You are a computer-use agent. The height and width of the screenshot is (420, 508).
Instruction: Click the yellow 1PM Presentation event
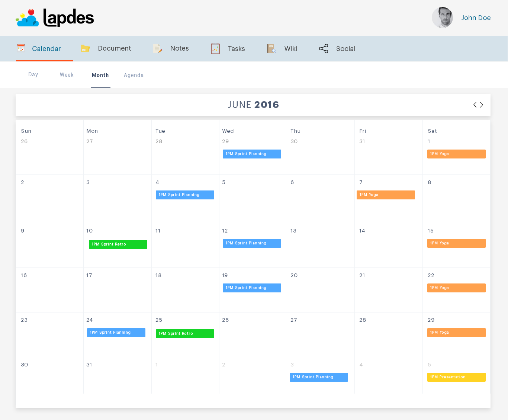(x=456, y=377)
